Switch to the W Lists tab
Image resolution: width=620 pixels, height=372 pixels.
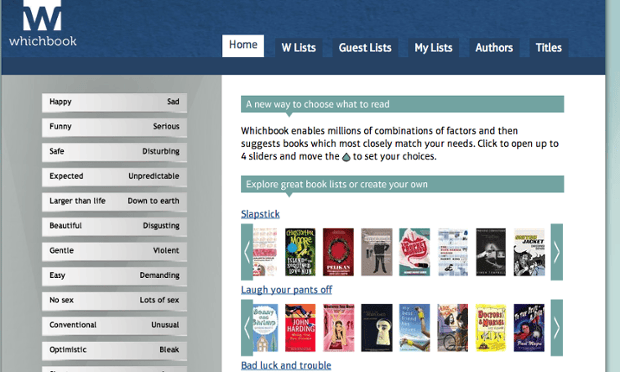click(x=299, y=47)
